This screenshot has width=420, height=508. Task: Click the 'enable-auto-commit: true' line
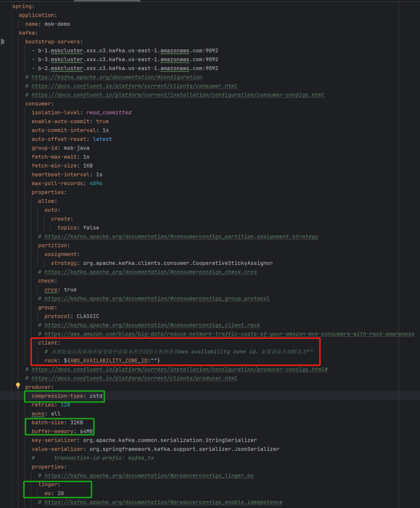(70, 121)
